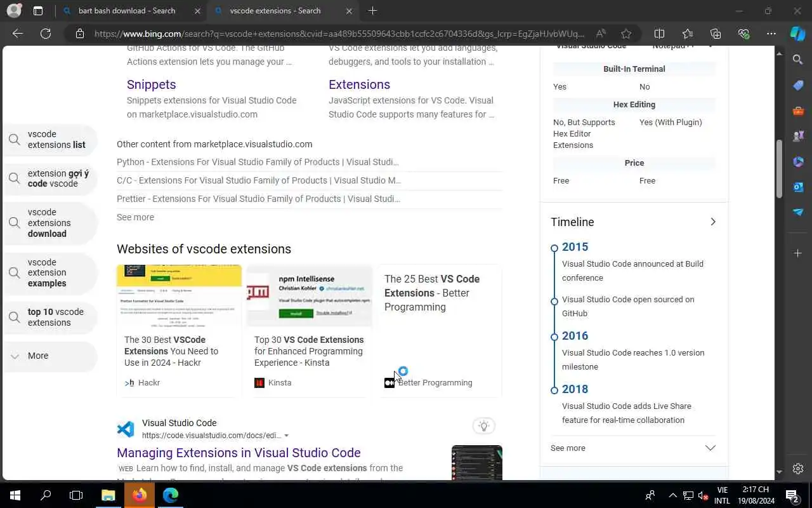View site information lock icon
The width and height of the screenshot is (812, 508).
click(80, 34)
